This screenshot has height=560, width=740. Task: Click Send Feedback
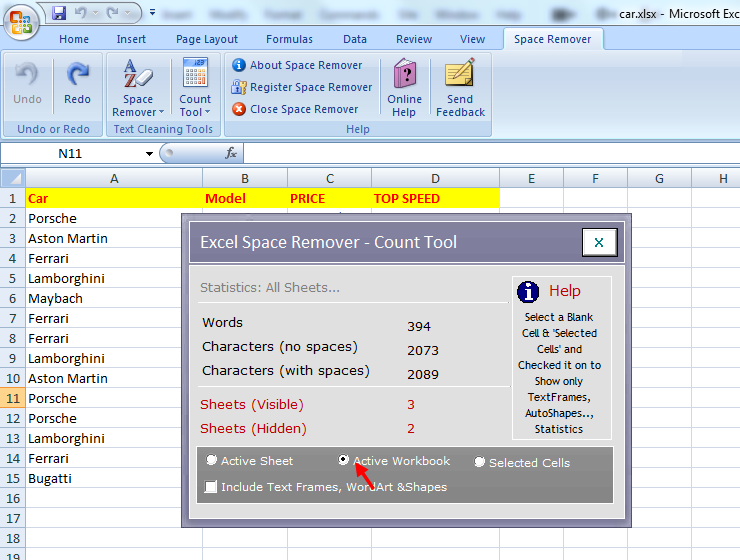coord(460,88)
